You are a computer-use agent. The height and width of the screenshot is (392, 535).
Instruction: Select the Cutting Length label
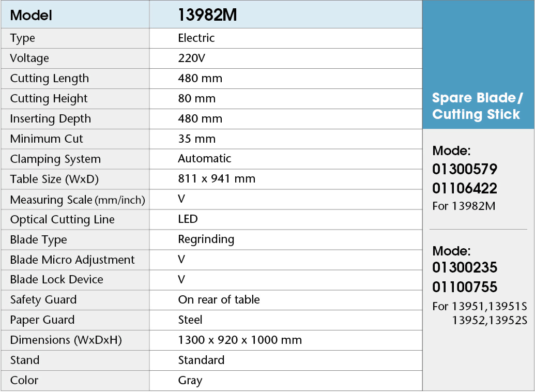(x=50, y=79)
